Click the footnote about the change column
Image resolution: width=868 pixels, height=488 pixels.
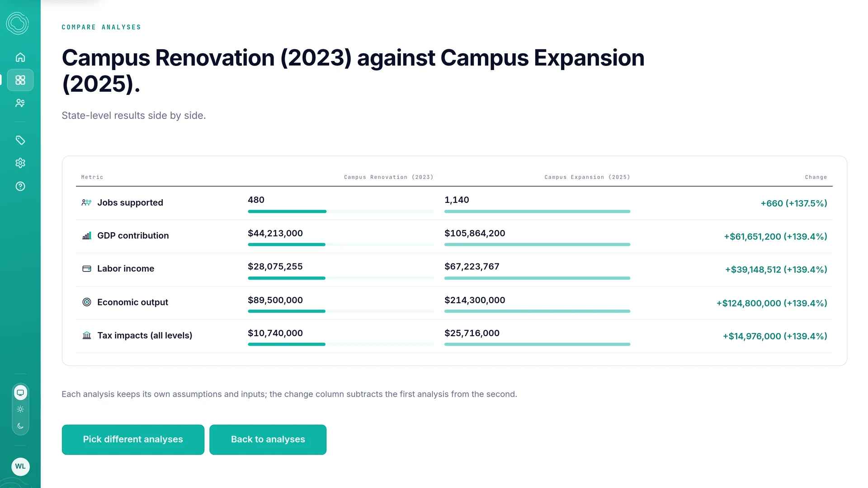pyautogui.click(x=289, y=394)
